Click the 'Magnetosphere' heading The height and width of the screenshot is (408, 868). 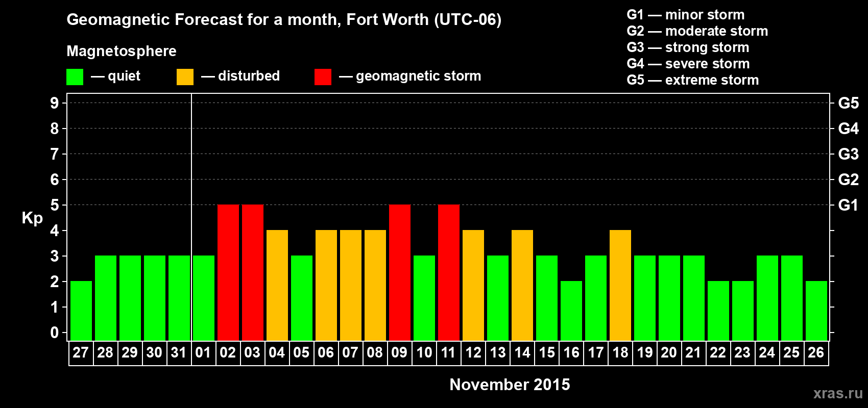122,52
